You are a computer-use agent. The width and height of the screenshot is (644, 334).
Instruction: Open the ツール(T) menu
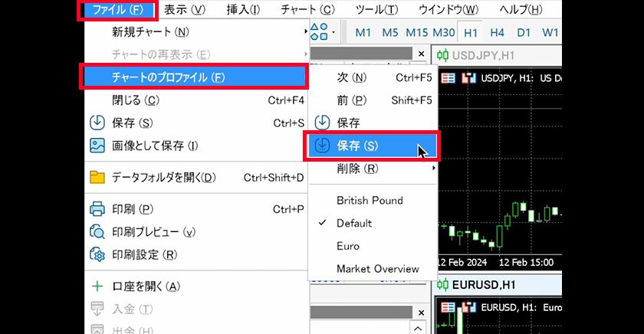point(376,9)
